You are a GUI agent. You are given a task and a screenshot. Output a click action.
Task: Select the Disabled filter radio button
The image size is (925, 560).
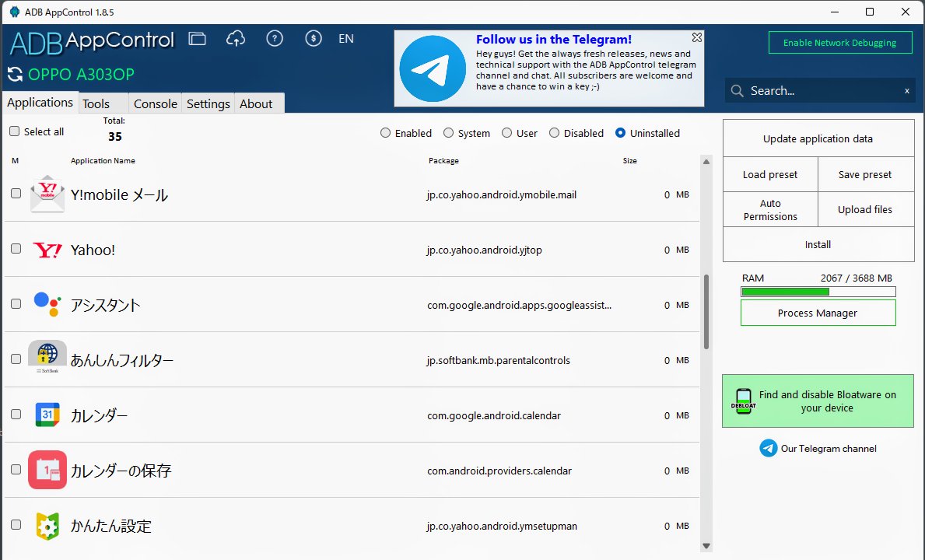(x=554, y=133)
